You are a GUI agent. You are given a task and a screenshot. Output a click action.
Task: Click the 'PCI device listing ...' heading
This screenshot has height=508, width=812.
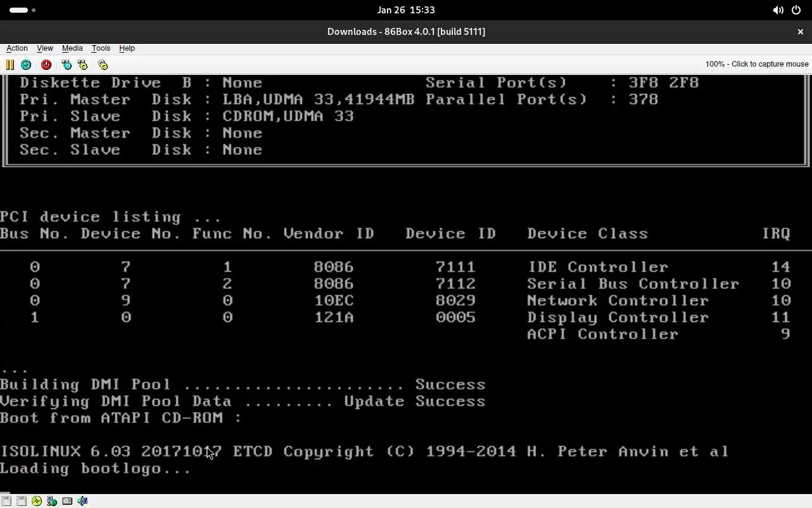pyautogui.click(x=110, y=217)
